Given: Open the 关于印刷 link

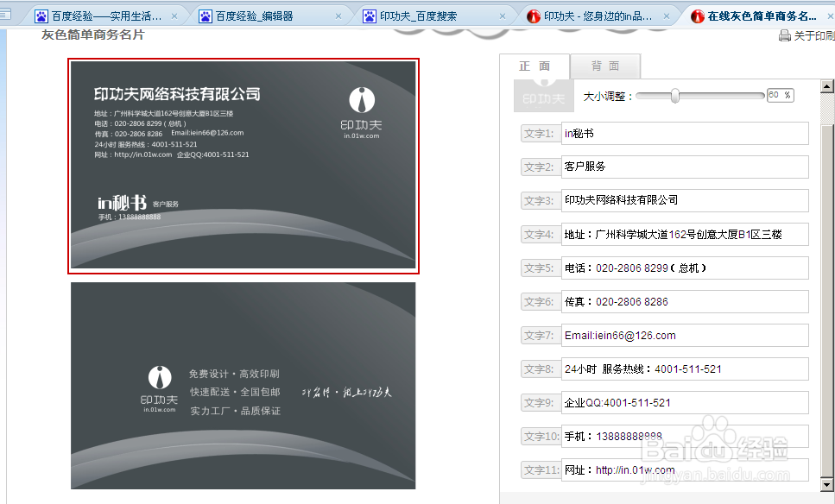Looking at the screenshot, I should (813, 35).
